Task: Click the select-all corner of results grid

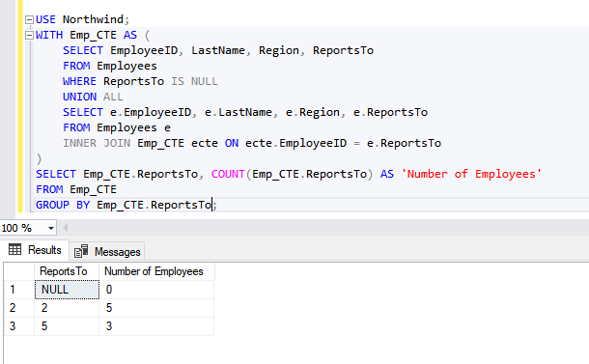Action: tap(19, 271)
